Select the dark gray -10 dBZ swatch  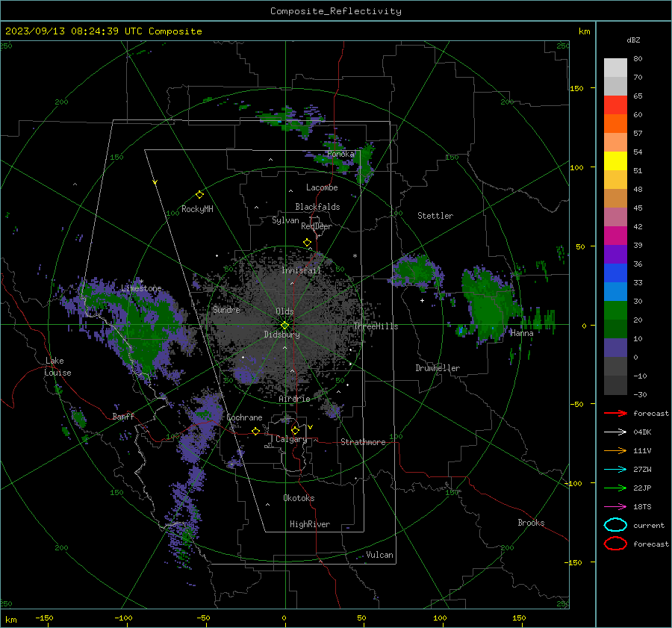(615, 385)
